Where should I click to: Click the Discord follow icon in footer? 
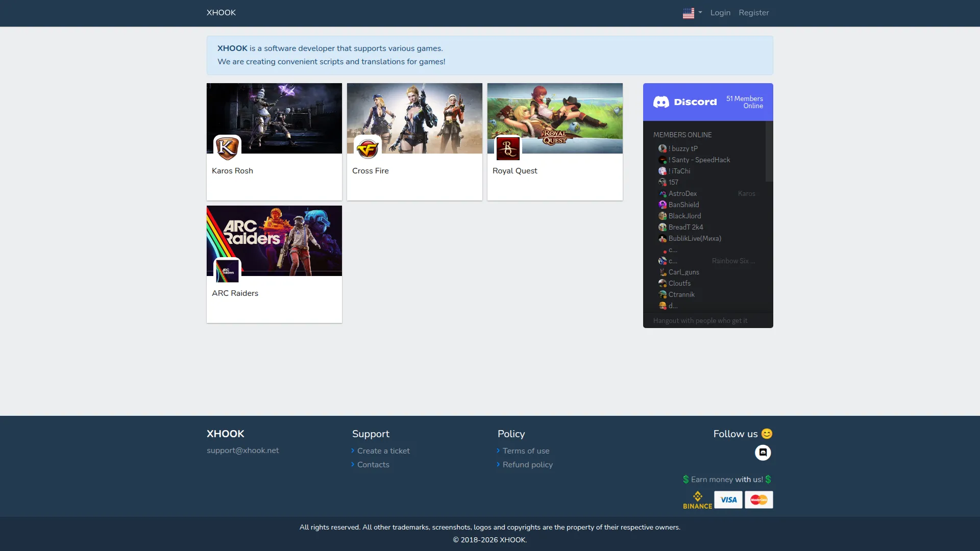(763, 453)
